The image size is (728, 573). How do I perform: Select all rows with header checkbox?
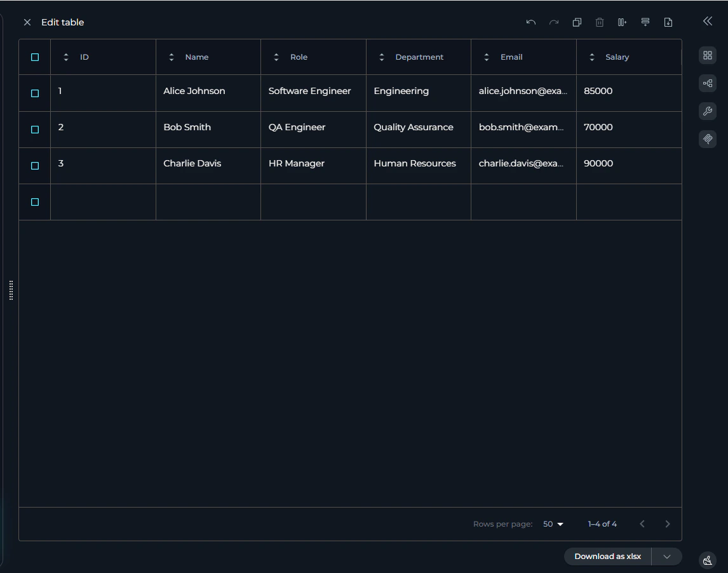click(x=35, y=57)
